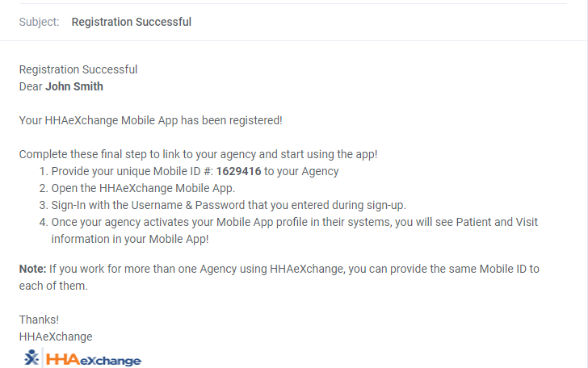The height and width of the screenshot is (368, 588).
Task: Click the Mobile App has been registered sentence
Action: tap(151, 120)
